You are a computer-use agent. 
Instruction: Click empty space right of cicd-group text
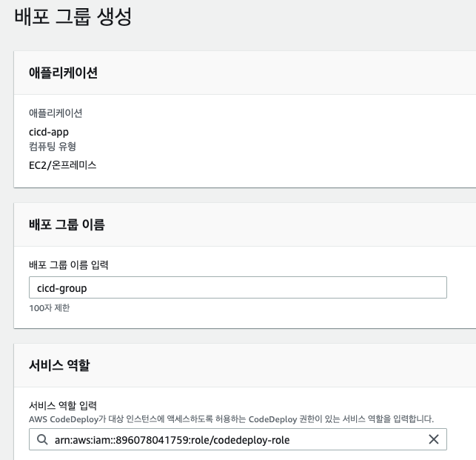(267, 287)
